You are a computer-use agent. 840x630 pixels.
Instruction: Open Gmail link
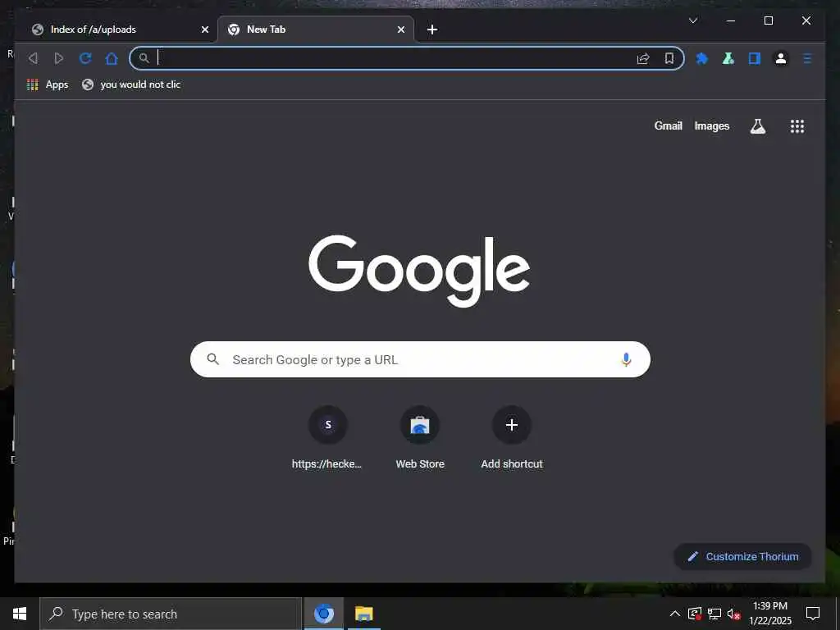pos(668,126)
